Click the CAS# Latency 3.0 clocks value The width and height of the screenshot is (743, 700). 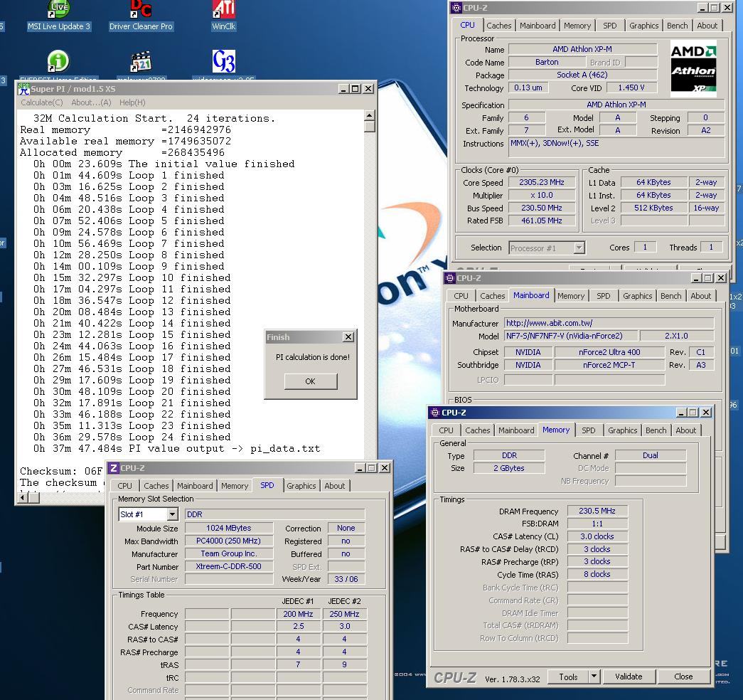pos(597,536)
